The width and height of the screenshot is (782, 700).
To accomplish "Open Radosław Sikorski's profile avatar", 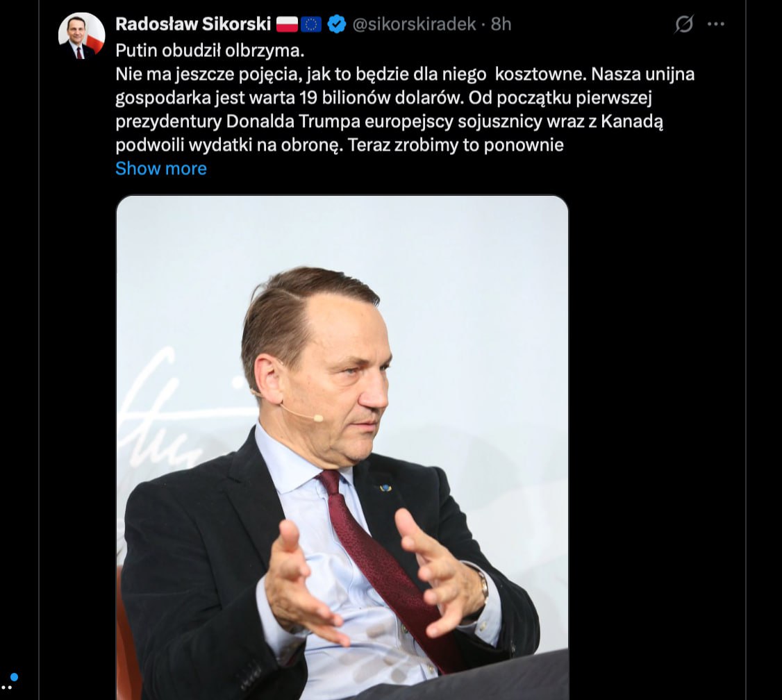I will 81,35.
